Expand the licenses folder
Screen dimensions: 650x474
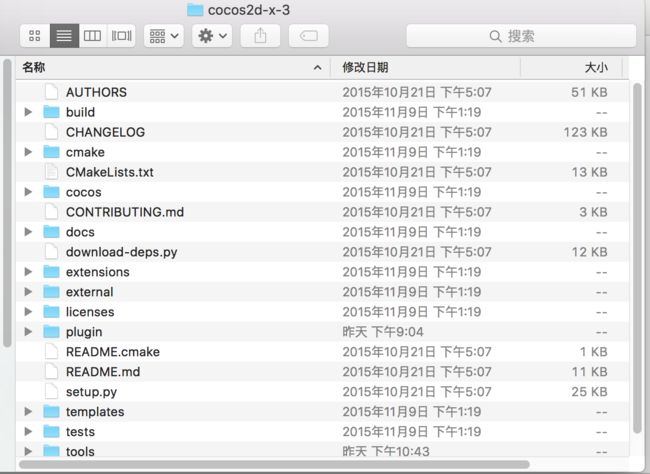pyautogui.click(x=28, y=311)
